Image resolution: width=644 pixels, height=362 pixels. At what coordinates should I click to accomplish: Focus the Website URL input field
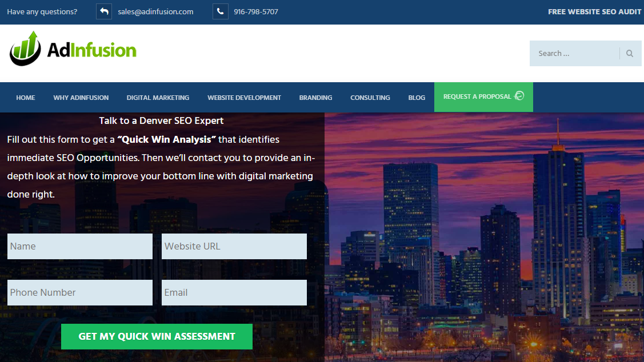coord(234,247)
